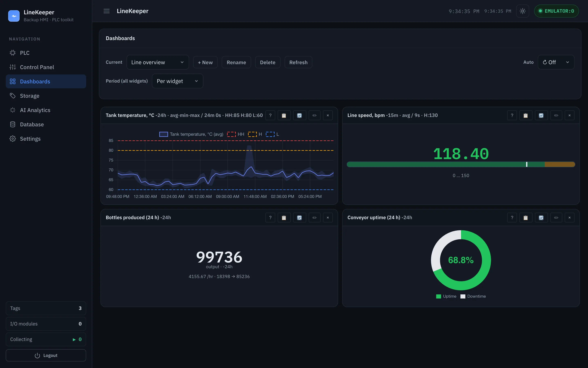The width and height of the screenshot is (588, 368).
Task: Open Settings from sidebar
Action: pos(46,139)
